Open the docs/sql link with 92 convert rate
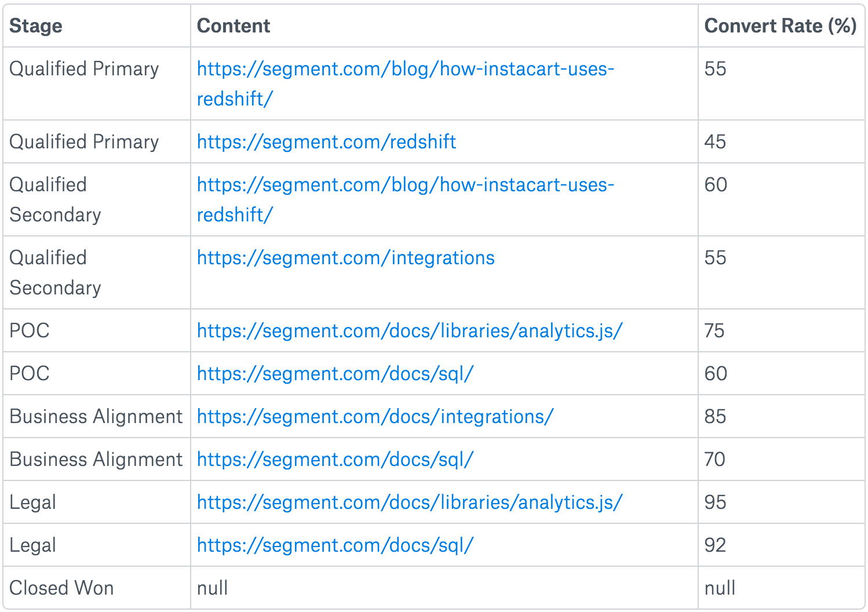The width and height of the screenshot is (868, 612). click(x=335, y=545)
